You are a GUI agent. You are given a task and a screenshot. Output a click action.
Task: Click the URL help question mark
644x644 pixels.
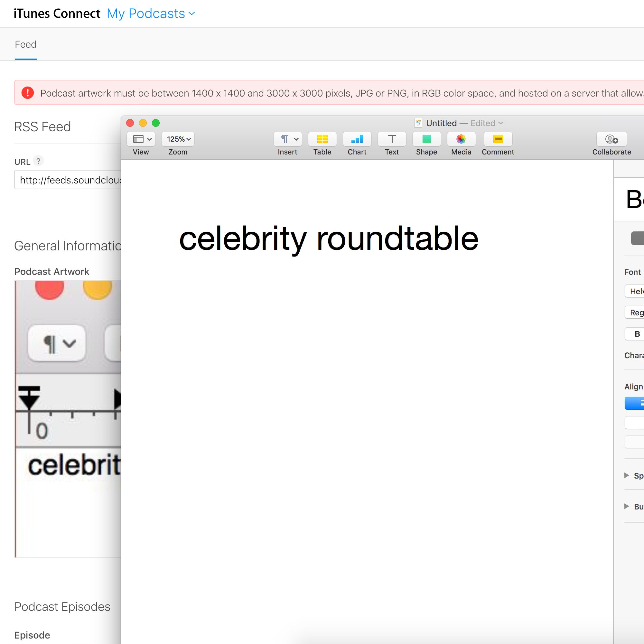click(38, 161)
